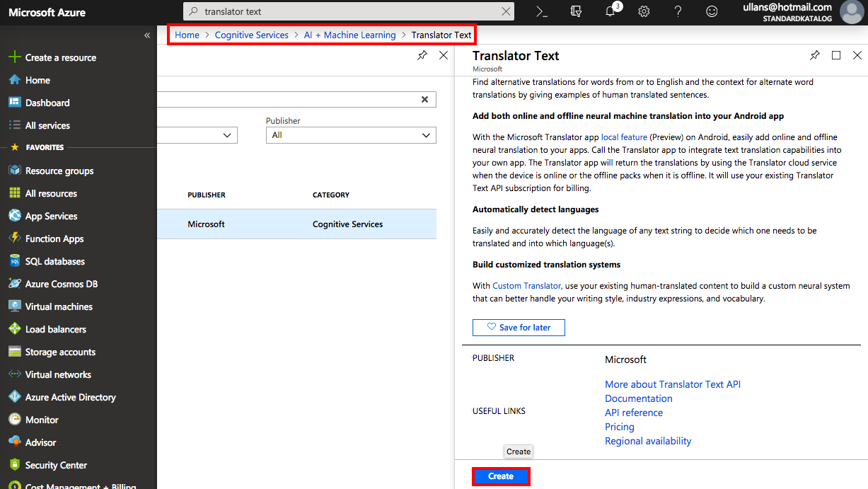
Task: Go to Cognitive Services breadcrumb
Action: coord(252,35)
